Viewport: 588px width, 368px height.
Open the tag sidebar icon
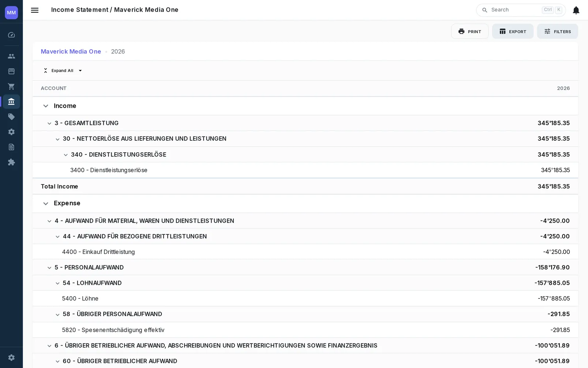coord(11,117)
